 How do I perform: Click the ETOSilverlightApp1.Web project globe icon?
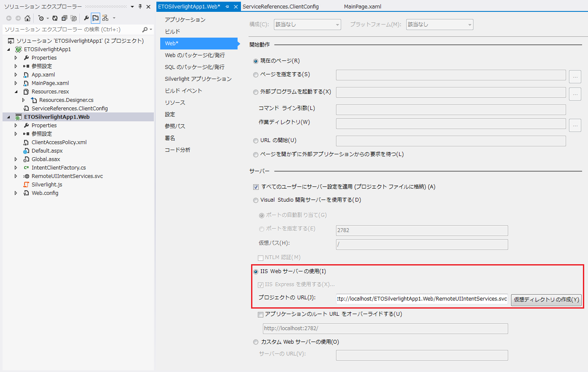[18, 117]
